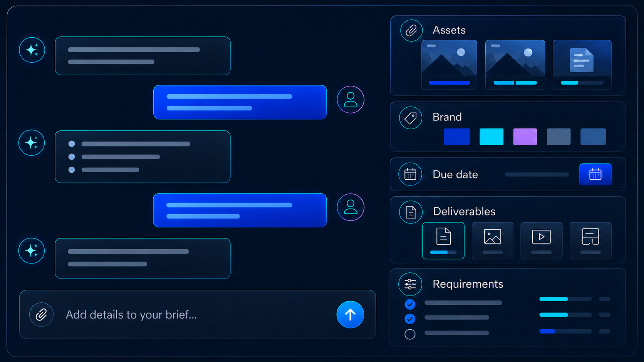This screenshot has width=644, height=362.
Task: Pick the gray brand swatch
Action: [x=559, y=137]
